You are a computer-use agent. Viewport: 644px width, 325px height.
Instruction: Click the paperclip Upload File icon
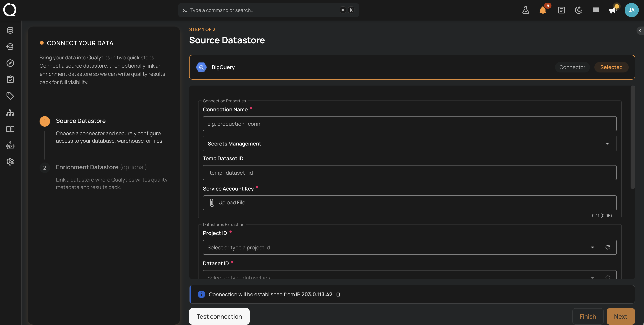(x=212, y=202)
